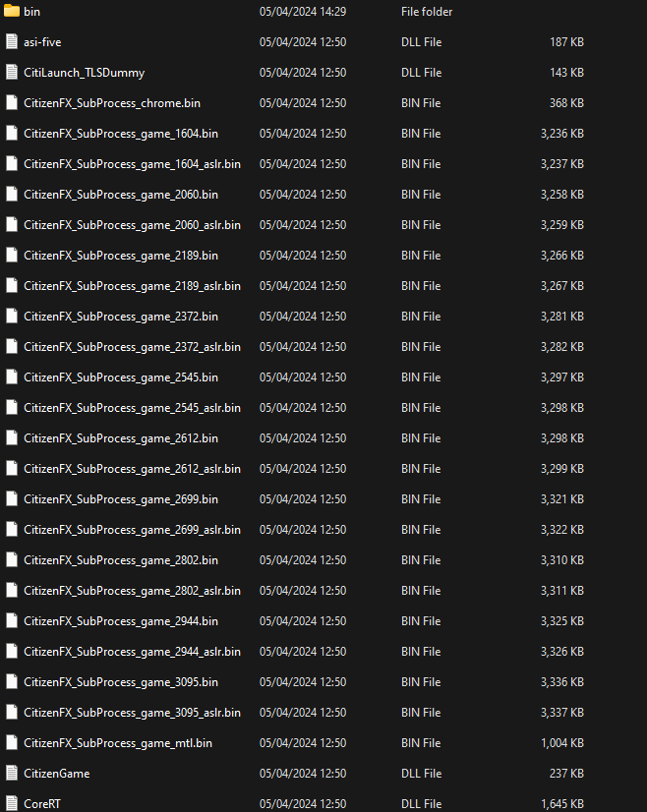Select file name CitizenFX_SubProcess_game_2189_aslr.bin
Screen dimensions: 647x812
click(132, 286)
